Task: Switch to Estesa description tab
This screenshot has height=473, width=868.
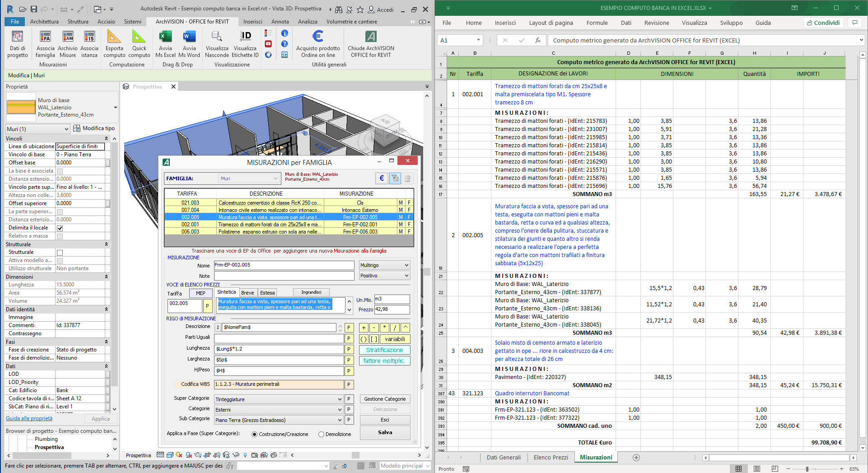Action: point(267,293)
